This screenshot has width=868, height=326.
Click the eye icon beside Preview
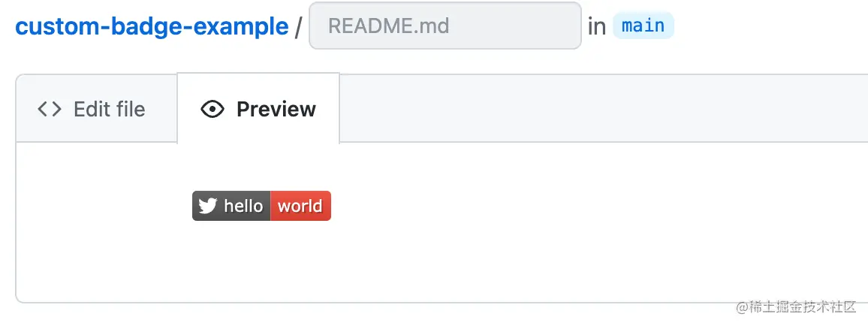pyautogui.click(x=212, y=109)
